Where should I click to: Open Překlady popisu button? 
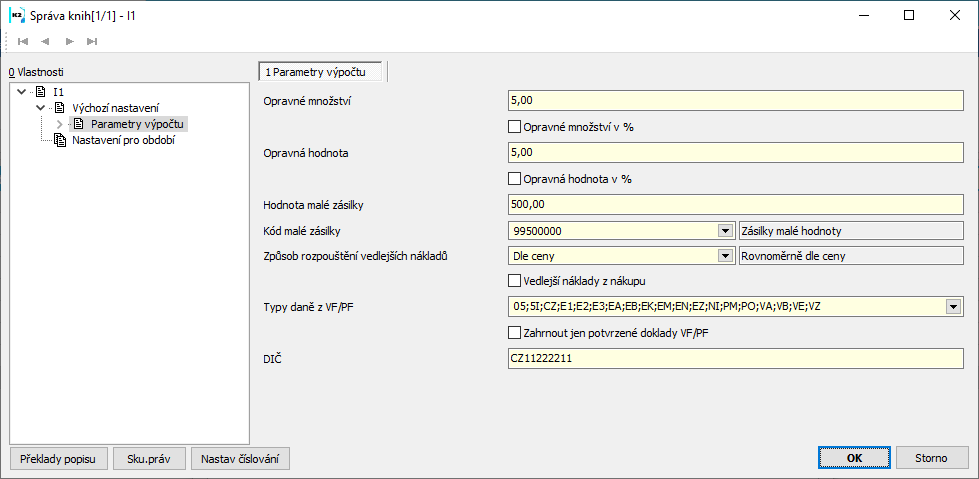coord(59,458)
